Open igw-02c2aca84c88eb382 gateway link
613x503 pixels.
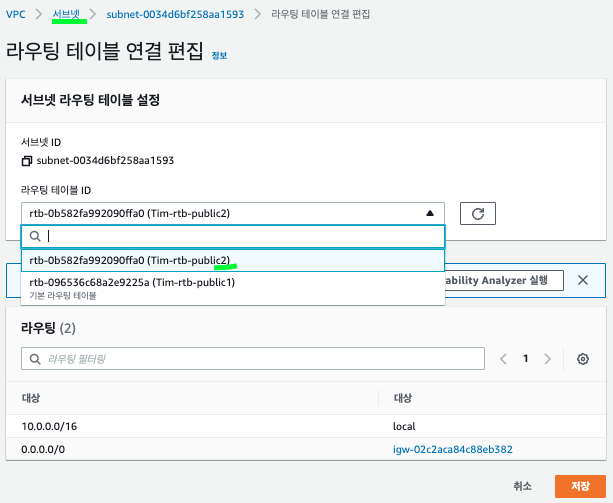point(453,449)
